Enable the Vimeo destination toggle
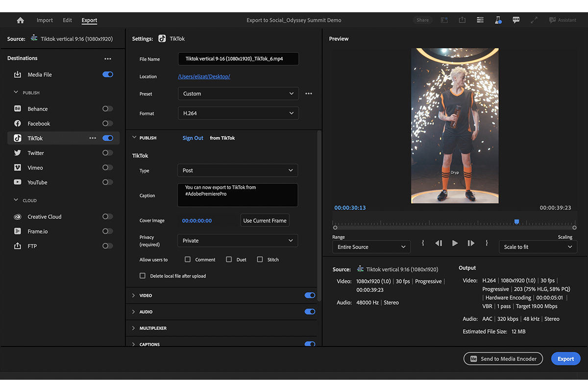This screenshot has width=588, height=392. tap(108, 168)
